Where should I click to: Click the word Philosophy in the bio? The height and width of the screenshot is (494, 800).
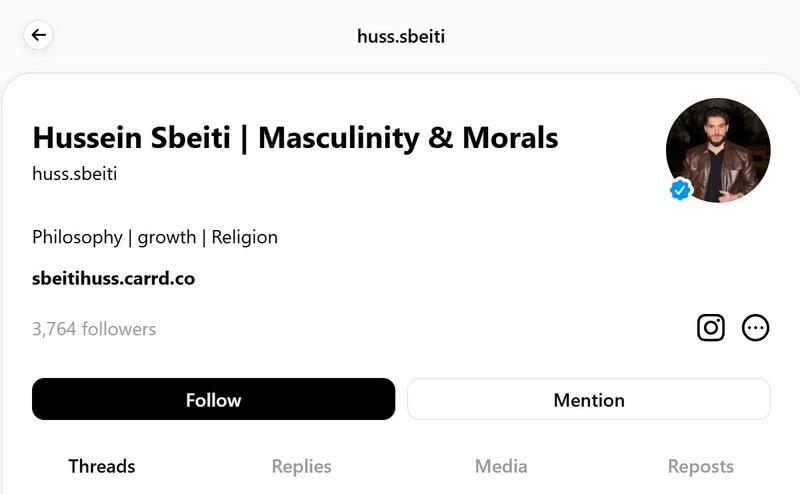78,237
